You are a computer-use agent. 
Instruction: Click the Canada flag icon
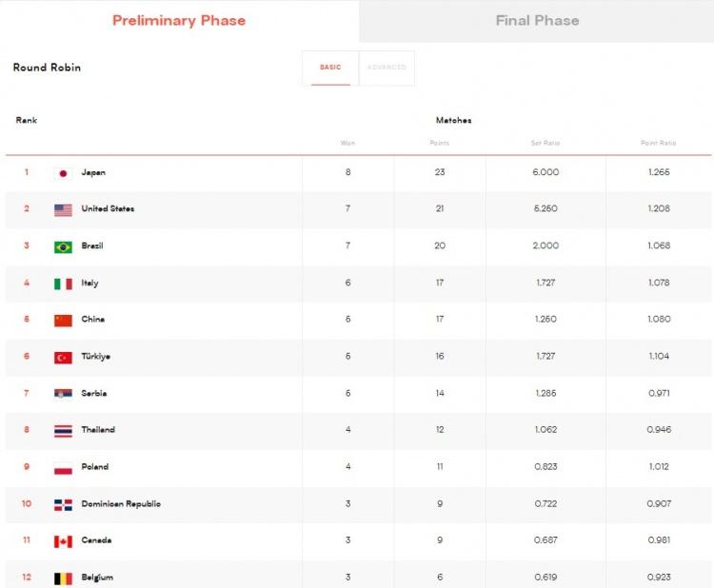point(63,540)
